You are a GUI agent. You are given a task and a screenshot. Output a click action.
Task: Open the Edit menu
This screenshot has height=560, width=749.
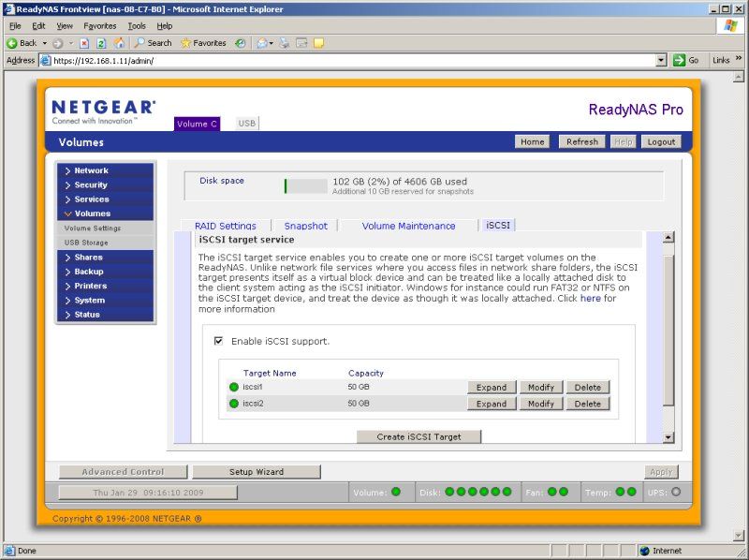38,26
